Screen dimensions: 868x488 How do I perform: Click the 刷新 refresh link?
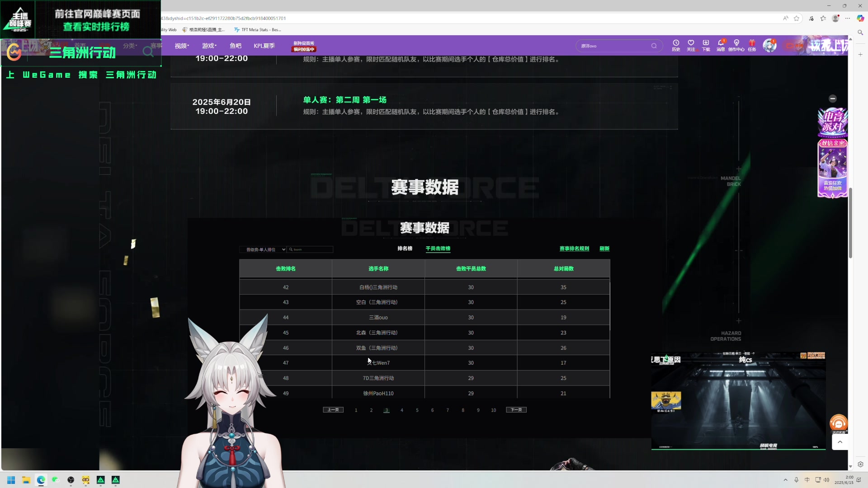604,249
